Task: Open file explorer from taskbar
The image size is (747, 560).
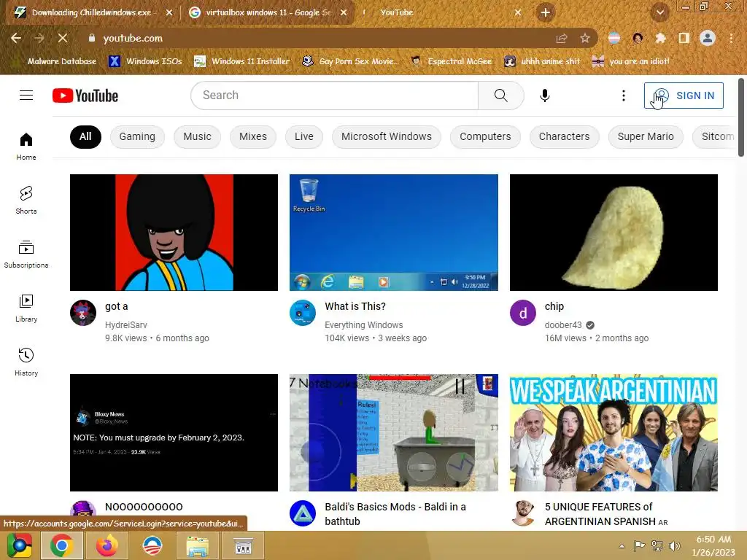Action: pos(197,545)
